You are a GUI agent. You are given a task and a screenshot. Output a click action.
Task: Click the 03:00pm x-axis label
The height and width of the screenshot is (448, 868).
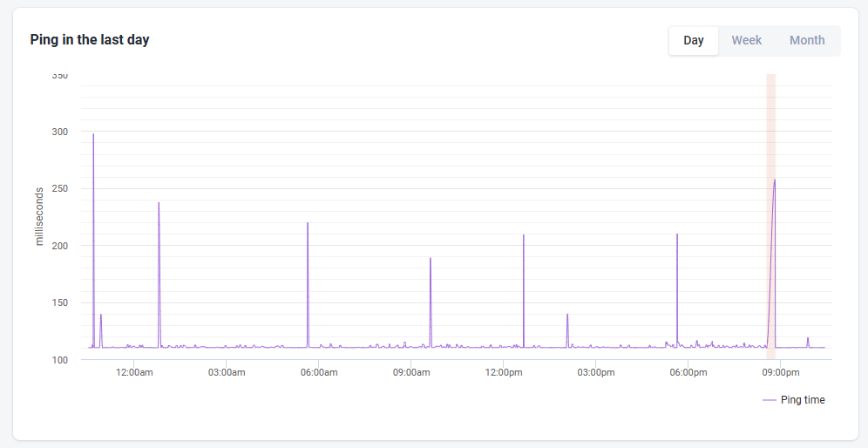[595, 372]
